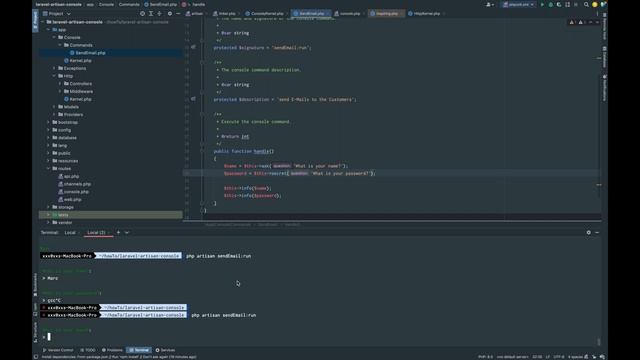
Task: Click Commands in the breadcrumb bar
Action: point(129,4)
